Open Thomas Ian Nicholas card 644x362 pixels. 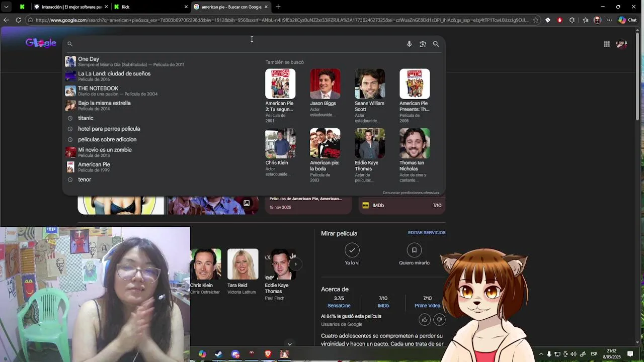[414, 155]
